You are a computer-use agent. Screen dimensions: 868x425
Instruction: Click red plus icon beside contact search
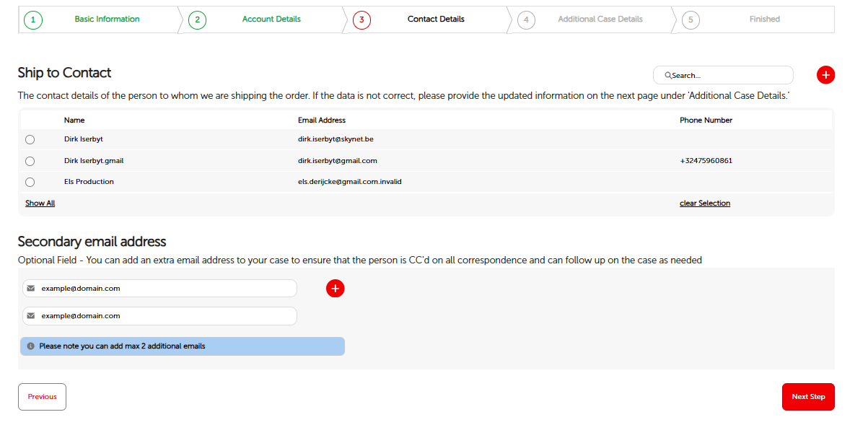(x=825, y=75)
